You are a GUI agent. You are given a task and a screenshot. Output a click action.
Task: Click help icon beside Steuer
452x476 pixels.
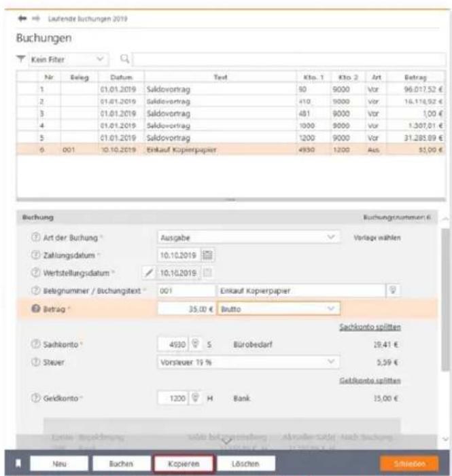(x=36, y=362)
